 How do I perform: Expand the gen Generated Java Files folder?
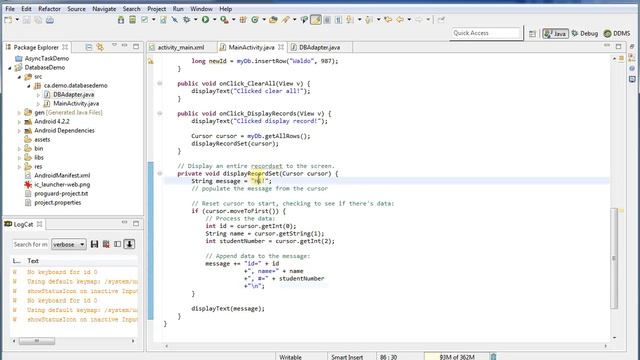[x=19, y=113]
